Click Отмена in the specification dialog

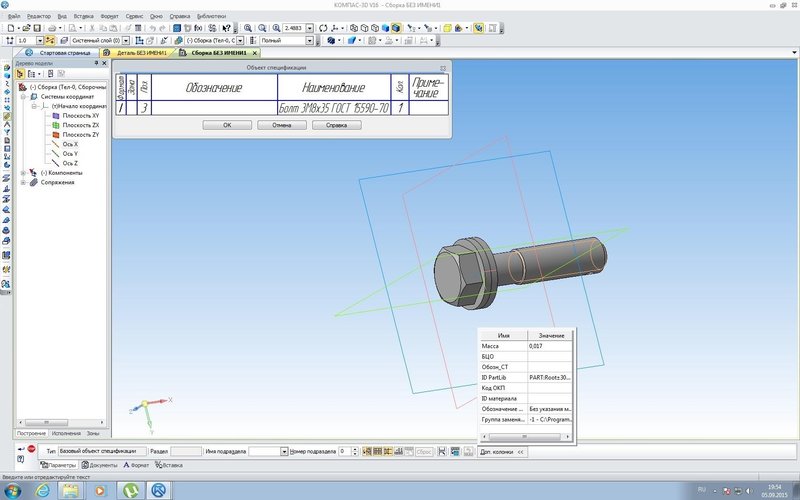pos(282,125)
